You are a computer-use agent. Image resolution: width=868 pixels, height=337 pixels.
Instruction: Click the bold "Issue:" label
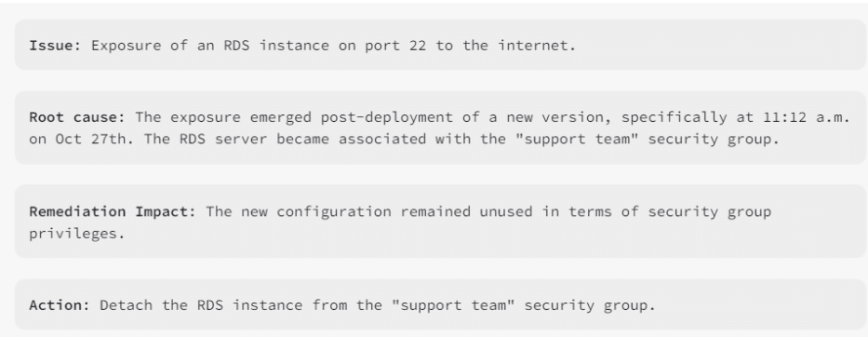pos(55,46)
